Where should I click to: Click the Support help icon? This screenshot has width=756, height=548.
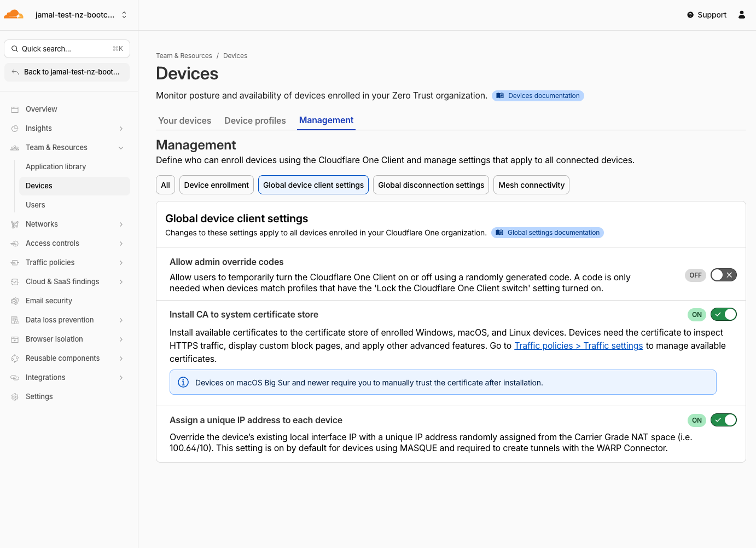[690, 15]
